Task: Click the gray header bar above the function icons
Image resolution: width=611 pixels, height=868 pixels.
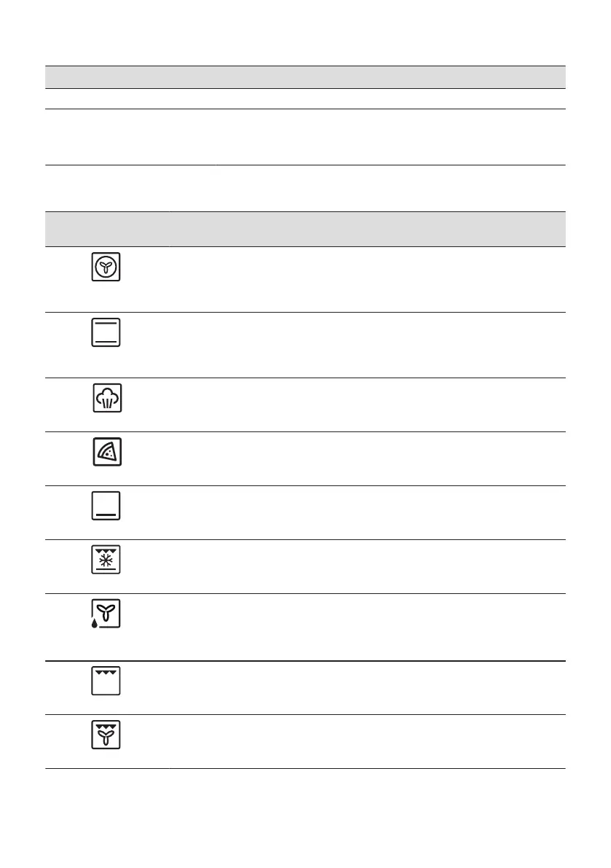Action: pos(305,229)
